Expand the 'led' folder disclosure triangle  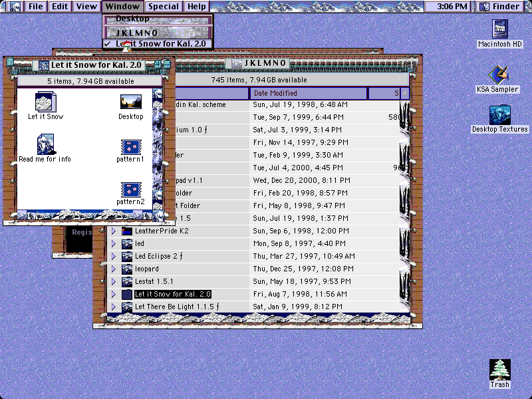[114, 243]
